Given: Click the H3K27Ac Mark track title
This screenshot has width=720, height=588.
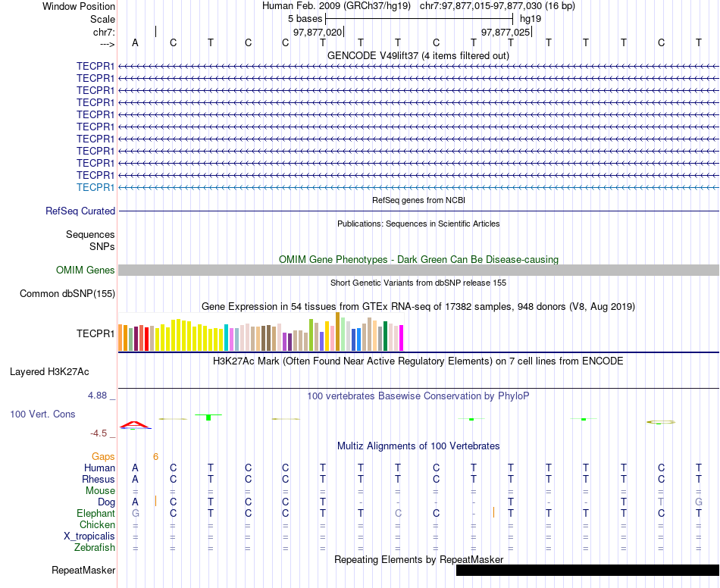Looking at the screenshot, I should [418, 361].
